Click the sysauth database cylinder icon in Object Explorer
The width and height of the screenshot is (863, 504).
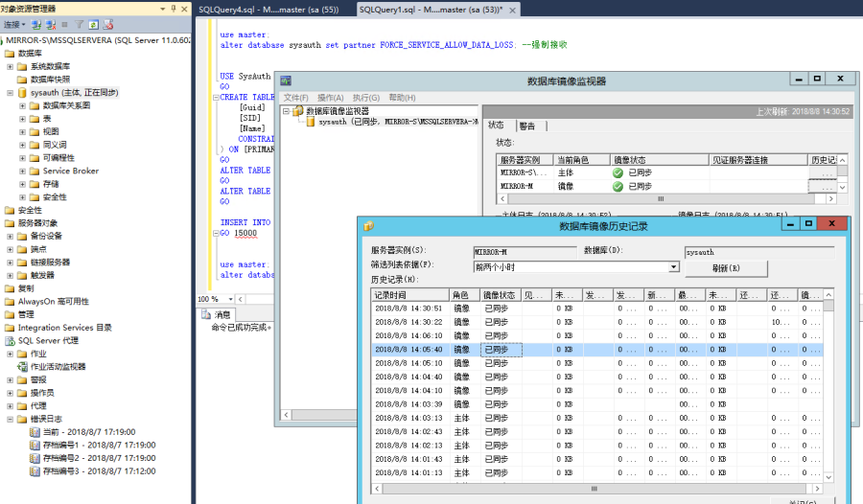[23, 92]
